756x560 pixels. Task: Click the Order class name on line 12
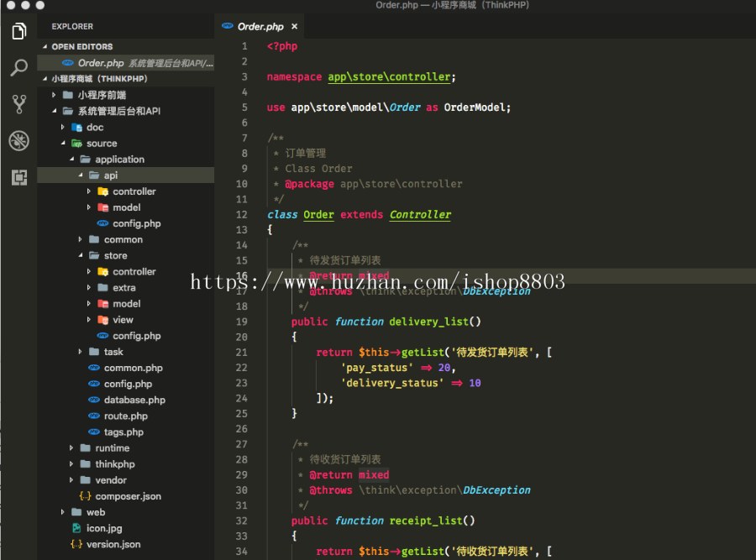click(318, 215)
